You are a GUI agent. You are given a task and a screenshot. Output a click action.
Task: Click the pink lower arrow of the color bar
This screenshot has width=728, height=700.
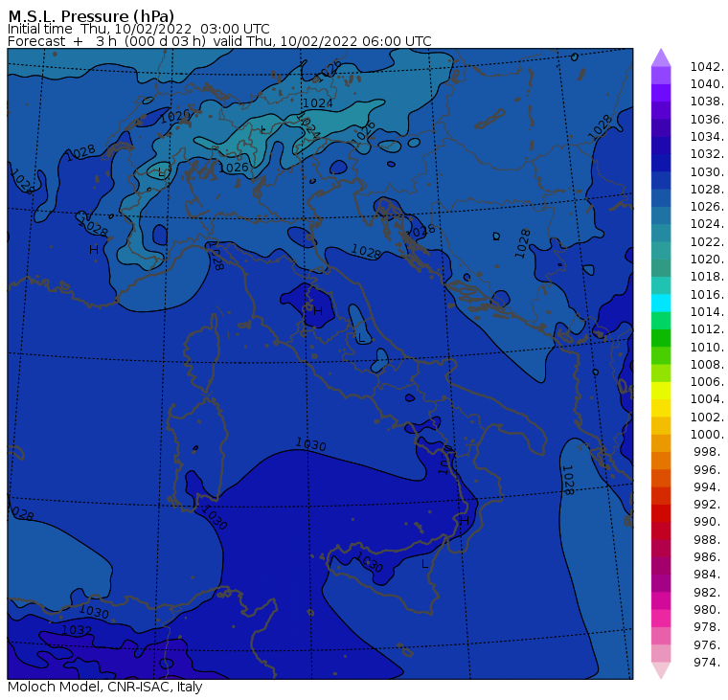[661, 670]
